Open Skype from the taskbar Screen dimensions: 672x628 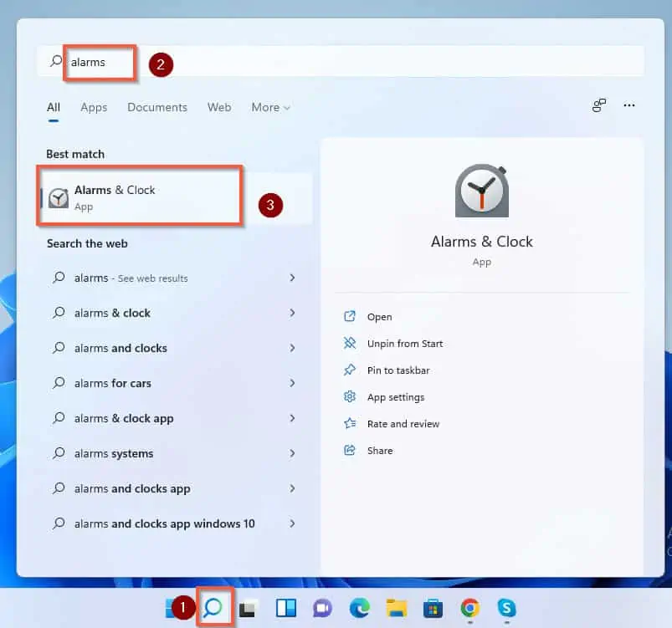pos(506,608)
